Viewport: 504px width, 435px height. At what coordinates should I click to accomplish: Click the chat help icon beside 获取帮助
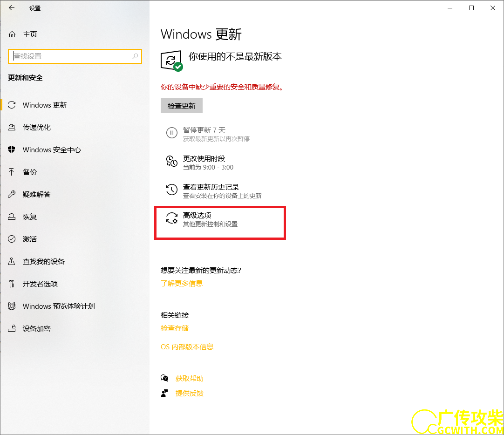point(164,378)
